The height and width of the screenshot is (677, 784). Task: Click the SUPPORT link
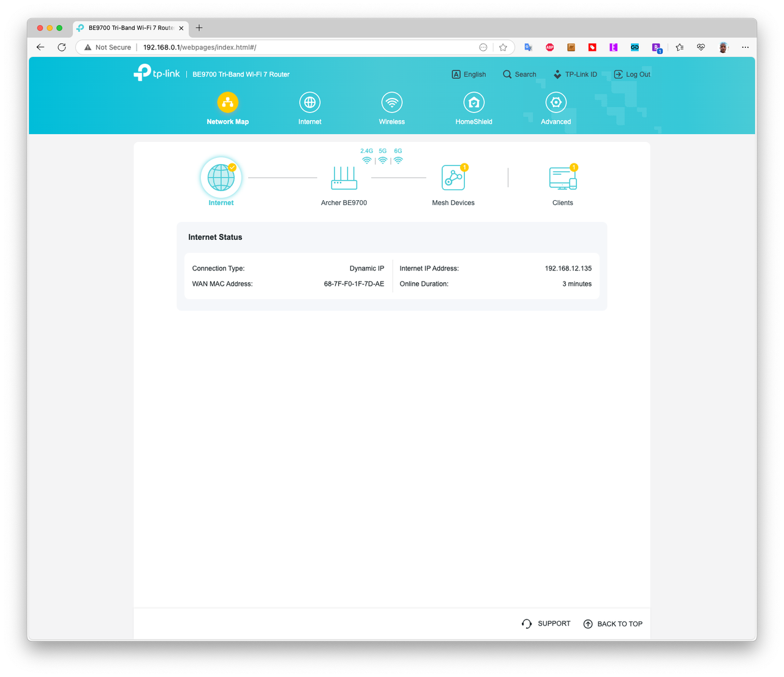click(546, 624)
